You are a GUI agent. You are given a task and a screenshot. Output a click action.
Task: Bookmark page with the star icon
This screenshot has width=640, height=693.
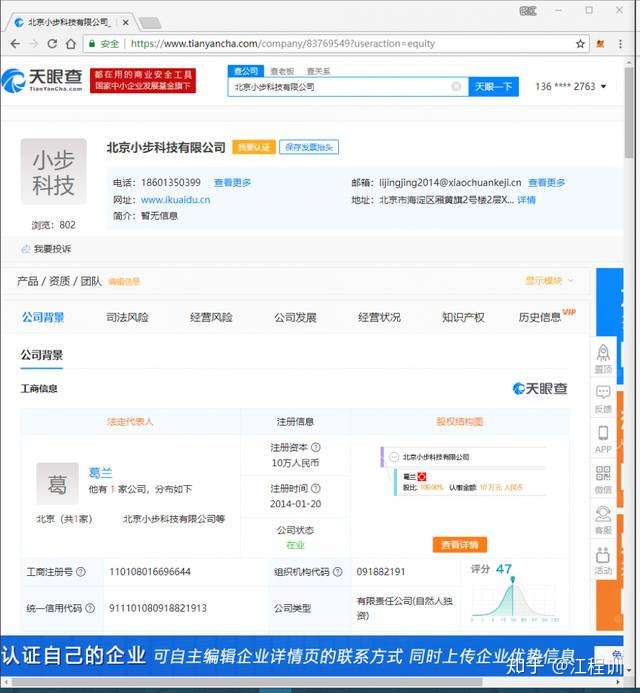point(580,44)
